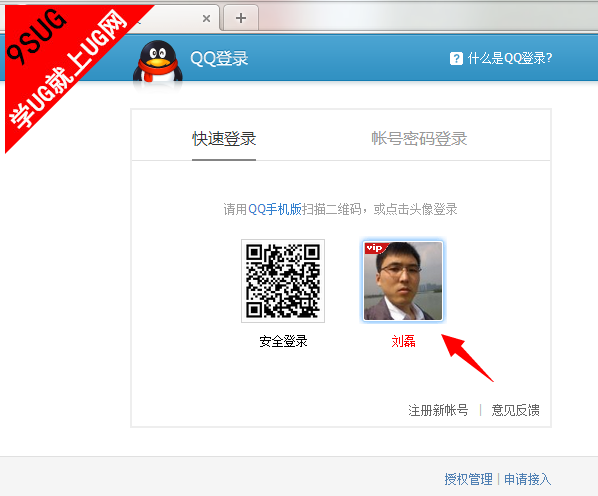Open the QQ手机版 link
Viewport: 598px width, 496px height.
click(x=275, y=209)
